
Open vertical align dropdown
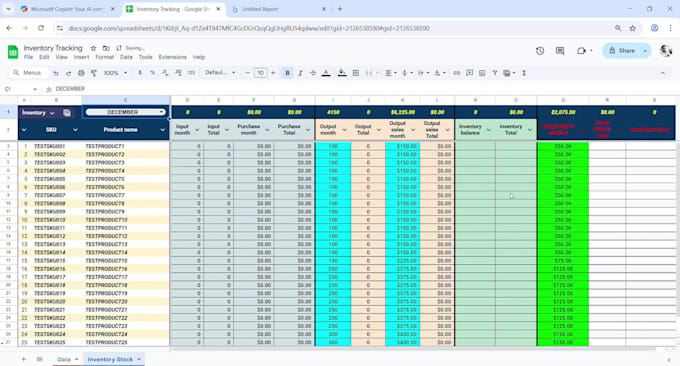(x=406, y=73)
